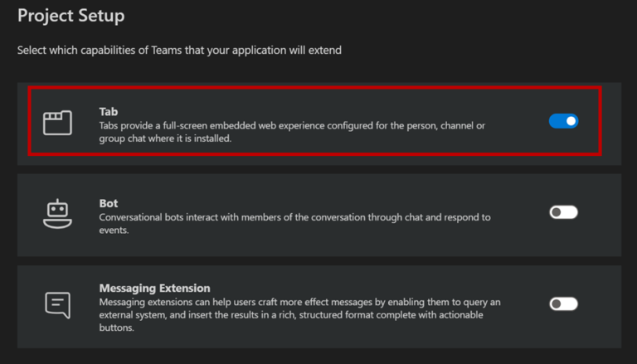Click the 'Messaging extensions can help users' line
Image resolution: width=637 pixels, height=364 pixels.
pos(299,303)
